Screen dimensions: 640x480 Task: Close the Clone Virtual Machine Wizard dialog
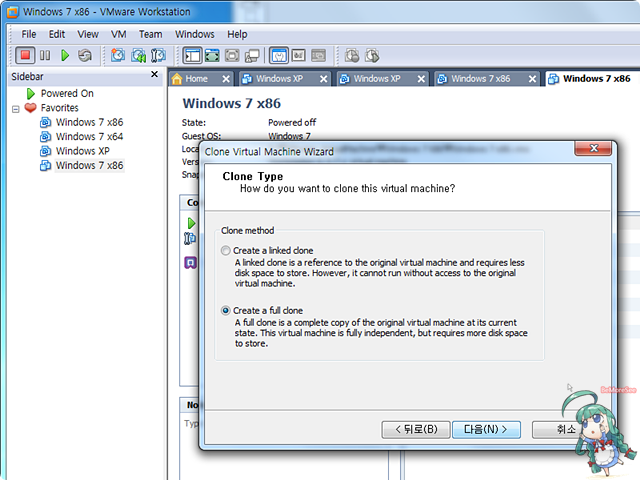593,149
